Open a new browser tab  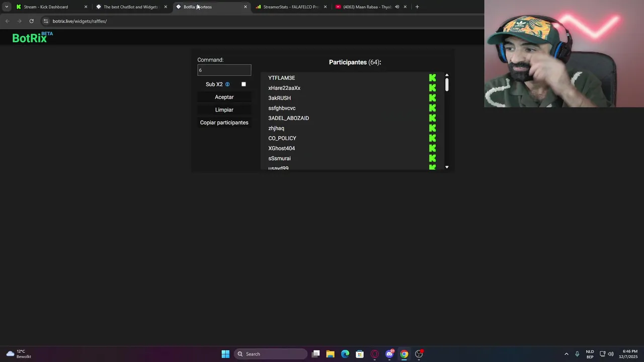point(417,7)
